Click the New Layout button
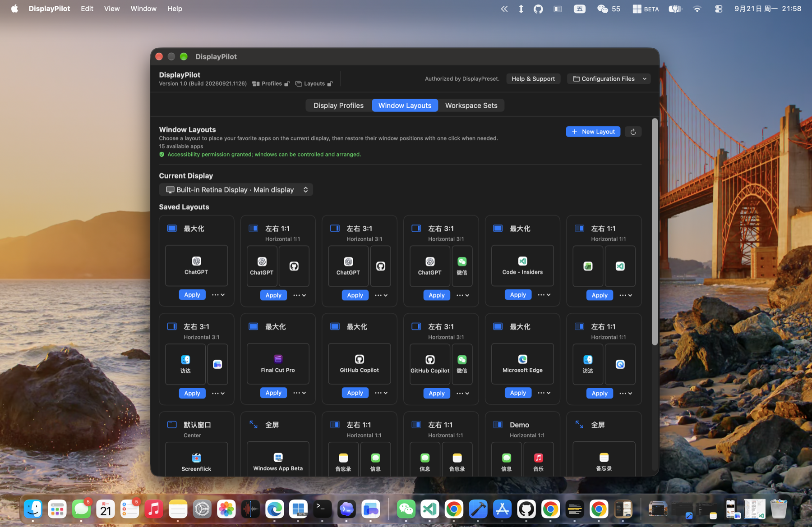The height and width of the screenshot is (527, 812). [593, 132]
